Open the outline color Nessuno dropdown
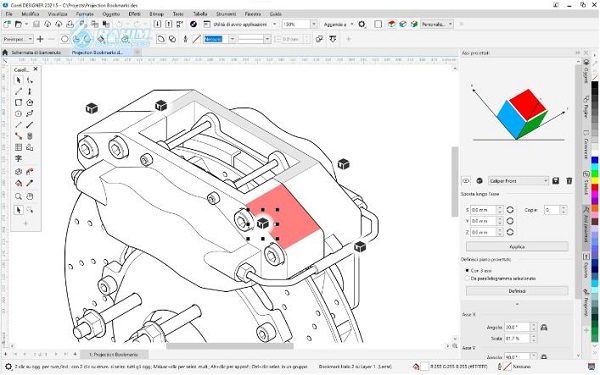The width and height of the screenshot is (600, 375). pos(232,39)
